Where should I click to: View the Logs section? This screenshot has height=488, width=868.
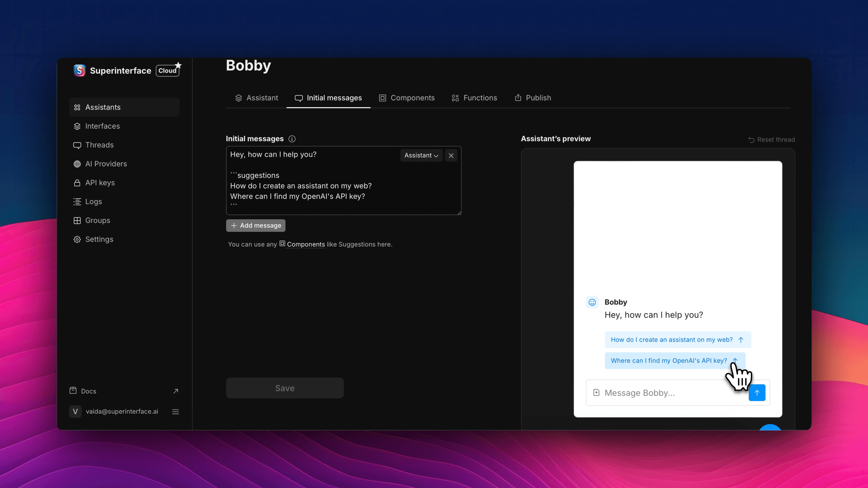tap(93, 201)
